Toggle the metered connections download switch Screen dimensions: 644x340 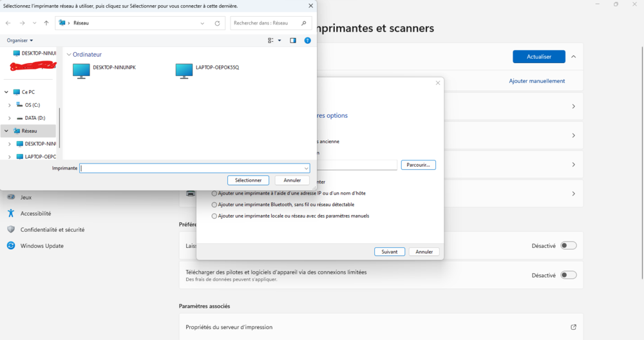click(x=568, y=275)
